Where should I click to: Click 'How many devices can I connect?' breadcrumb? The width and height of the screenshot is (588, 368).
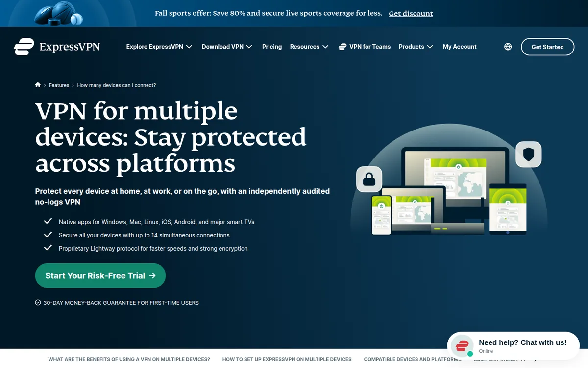click(x=117, y=85)
